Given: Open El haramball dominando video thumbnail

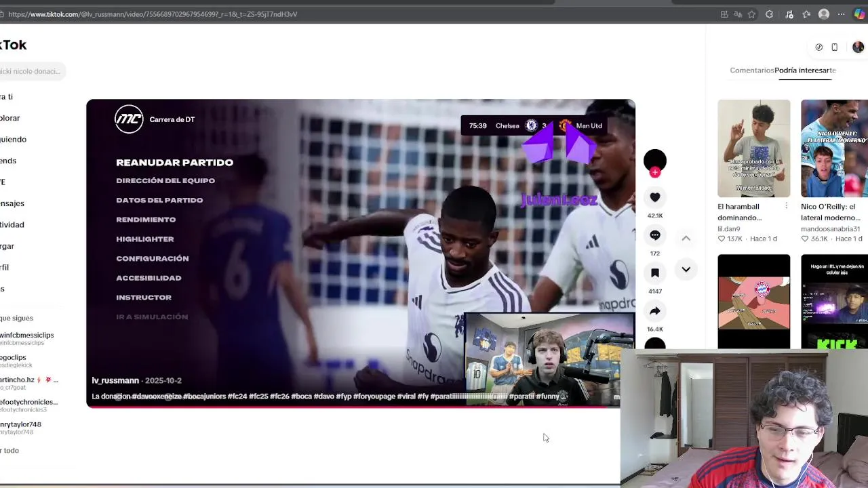Looking at the screenshot, I should click(753, 148).
